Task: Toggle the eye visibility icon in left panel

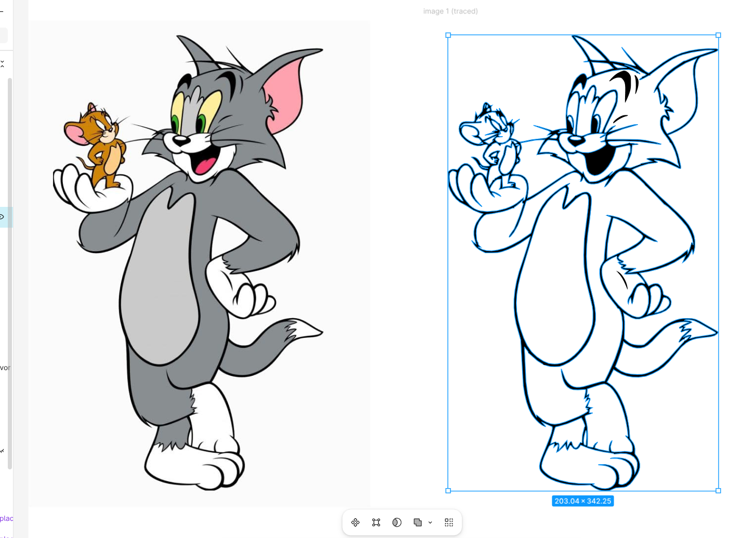Action: tap(2, 217)
